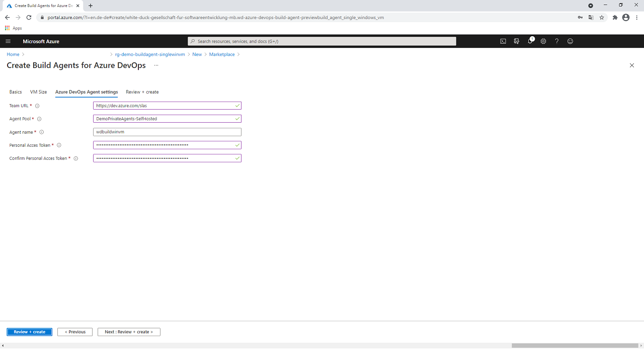Switch to the VM Size tab

click(x=39, y=92)
